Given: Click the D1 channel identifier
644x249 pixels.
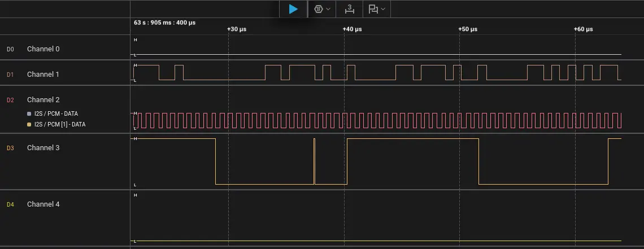Looking at the screenshot, I should click(x=10, y=75).
